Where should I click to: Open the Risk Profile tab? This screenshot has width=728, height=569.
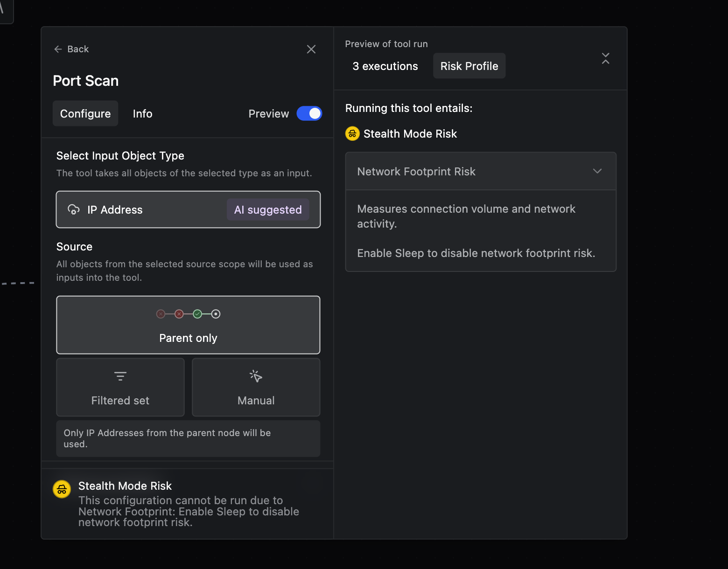469,66
